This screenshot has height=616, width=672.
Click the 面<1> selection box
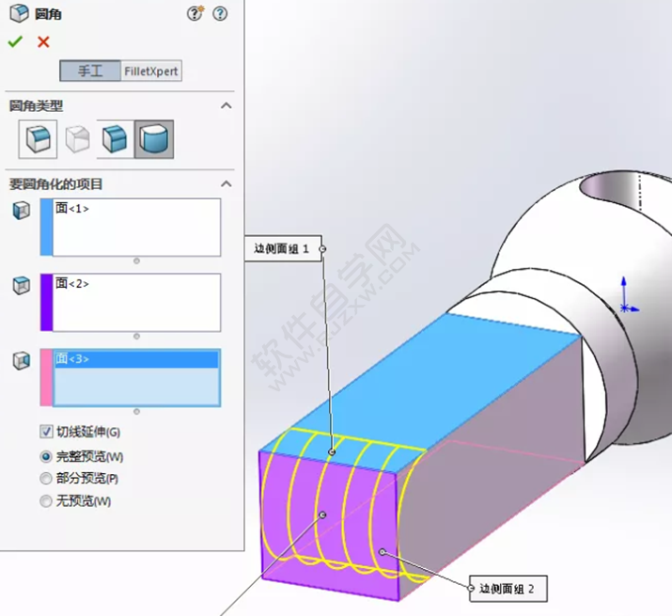(136, 228)
